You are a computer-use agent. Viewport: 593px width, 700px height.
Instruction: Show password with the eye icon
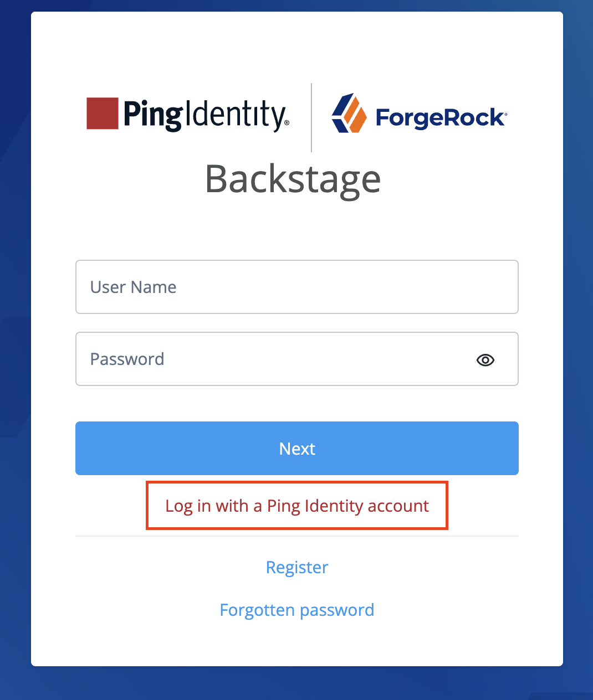(485, 360)
